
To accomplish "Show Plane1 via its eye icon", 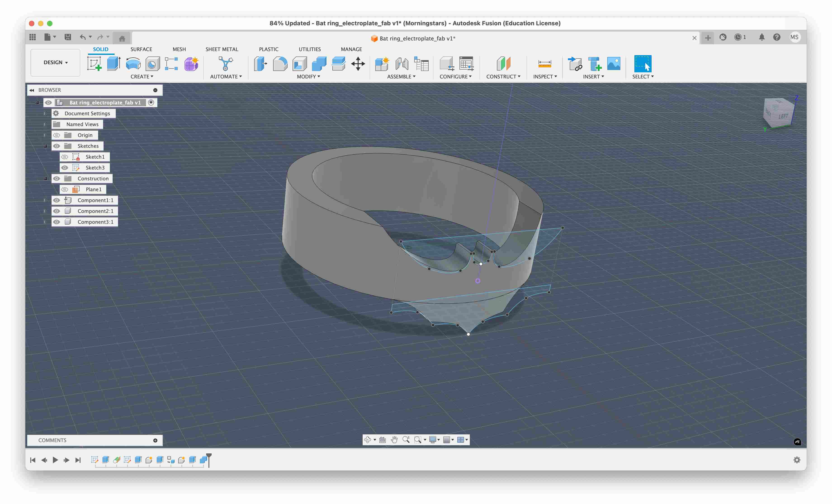I will [64, 189].
